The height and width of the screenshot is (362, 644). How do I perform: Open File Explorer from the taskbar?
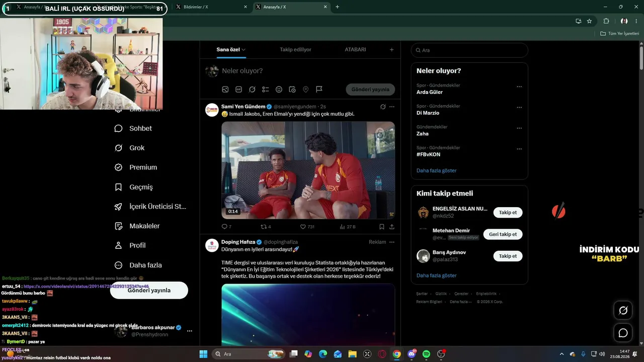coord(352,354)
